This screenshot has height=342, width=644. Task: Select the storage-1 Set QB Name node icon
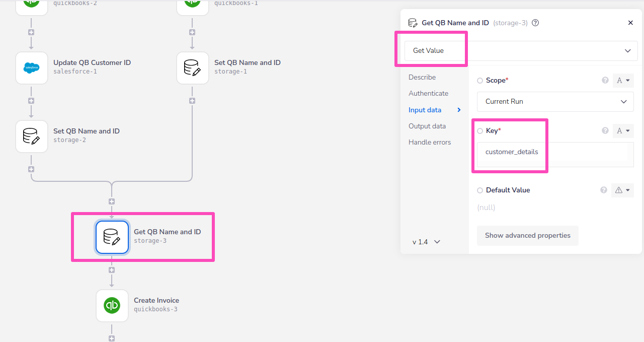click(x=193, y=67)
